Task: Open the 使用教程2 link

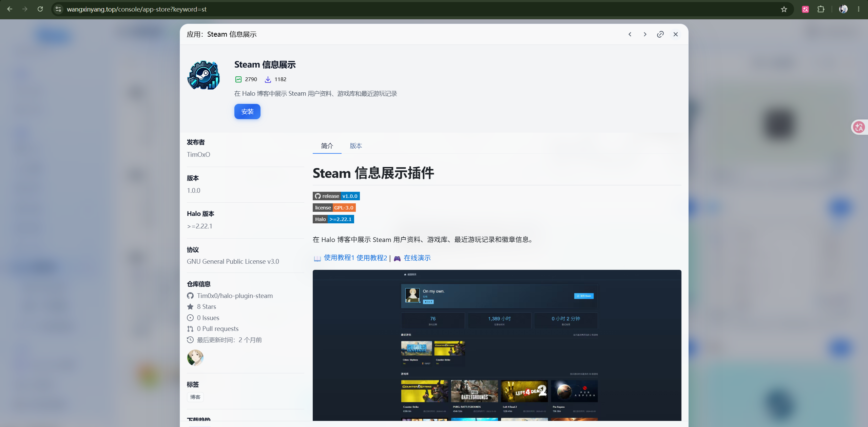Action: click(x=372, y=258)
